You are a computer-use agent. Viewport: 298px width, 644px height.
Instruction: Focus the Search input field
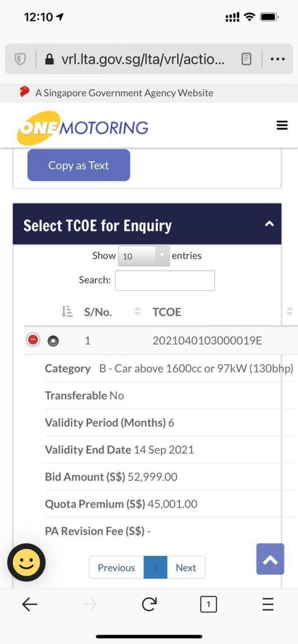(165, 280)
